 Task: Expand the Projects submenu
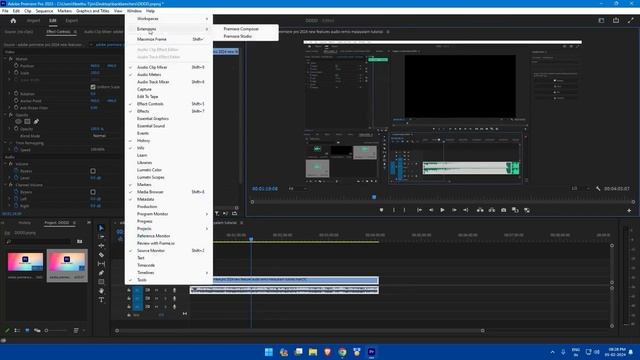pyautogui.click(x=169, y=229)
